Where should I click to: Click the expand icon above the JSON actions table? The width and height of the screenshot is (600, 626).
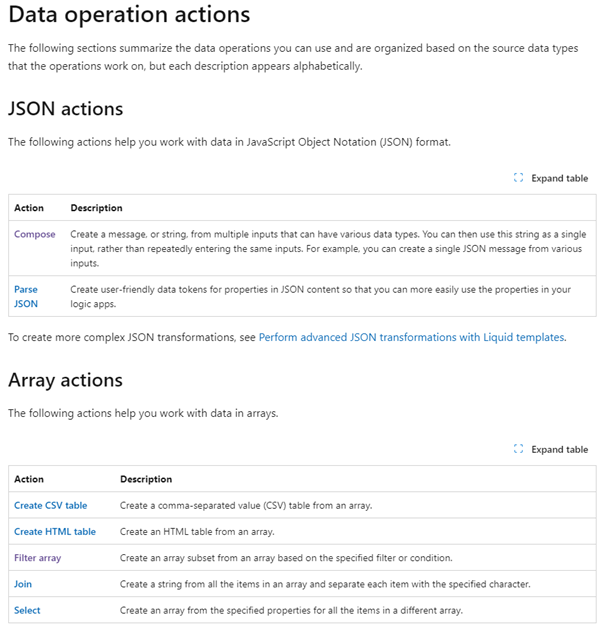click(518, 178)
